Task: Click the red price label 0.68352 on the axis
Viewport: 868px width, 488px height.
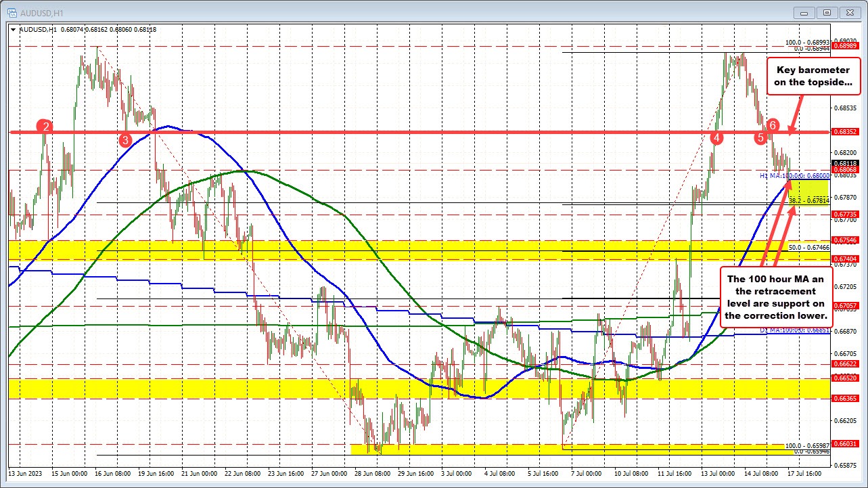Action: coord(844,133)
